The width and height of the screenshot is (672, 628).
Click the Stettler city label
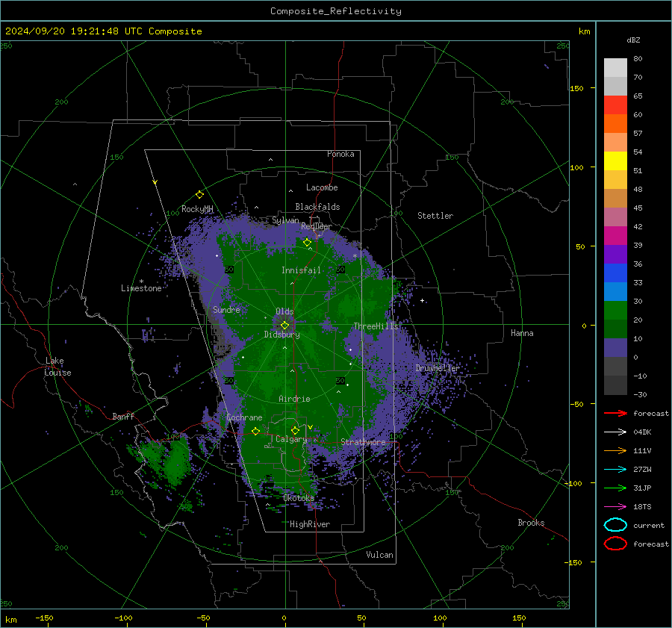coord(435,216)
